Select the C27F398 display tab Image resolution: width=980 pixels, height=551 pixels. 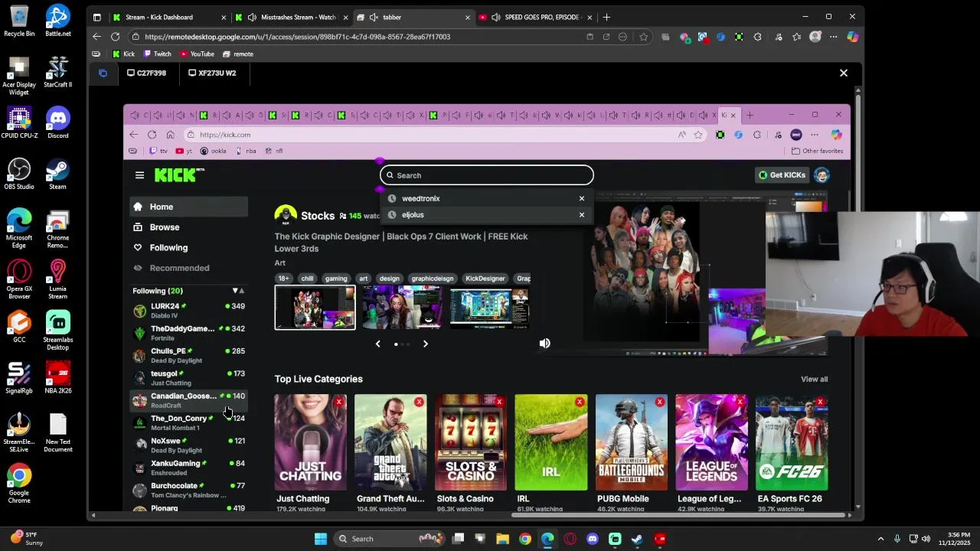(147, 73)
